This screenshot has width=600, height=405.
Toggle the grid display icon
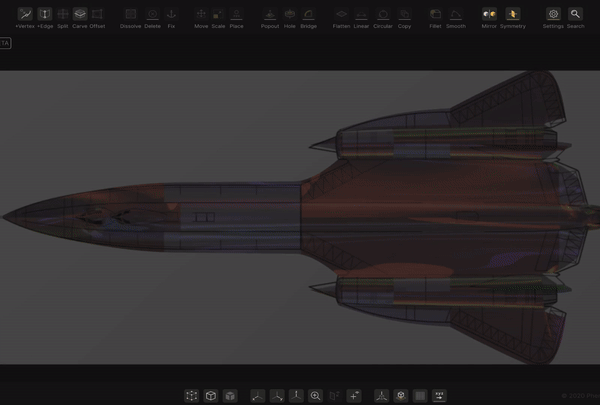click(x=420, y=395)
